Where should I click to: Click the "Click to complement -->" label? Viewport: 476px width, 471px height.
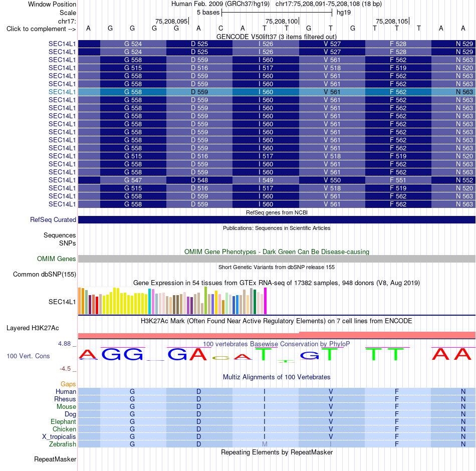click(41, 29)
